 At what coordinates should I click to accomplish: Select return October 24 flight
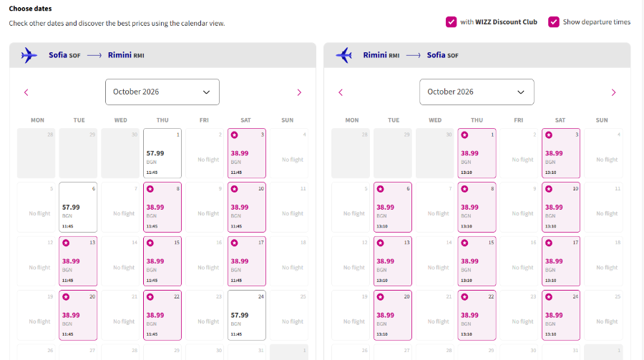click(x=561, y=315)
